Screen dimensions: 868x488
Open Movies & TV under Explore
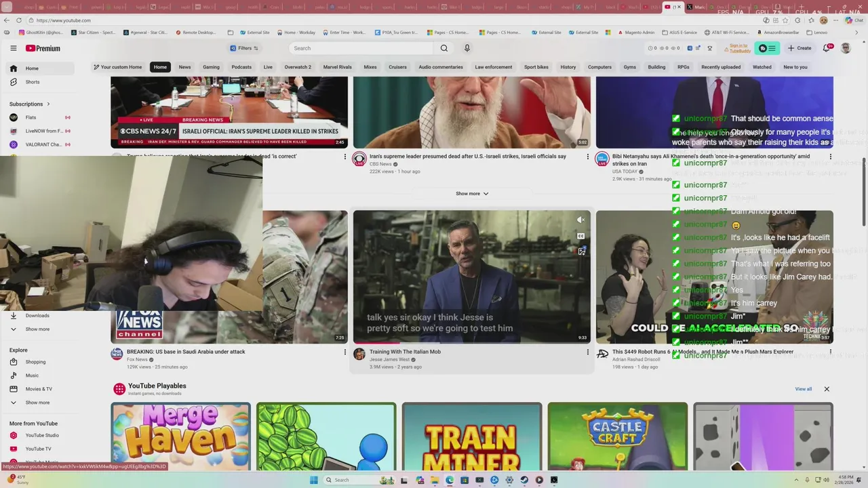coord(40,389)
